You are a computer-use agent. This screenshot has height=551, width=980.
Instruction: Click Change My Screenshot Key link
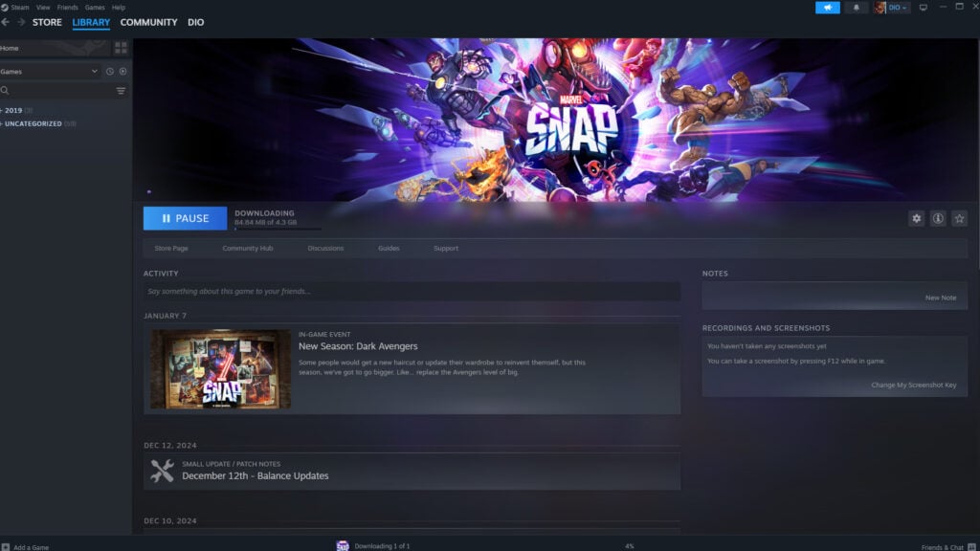(914, 384)
